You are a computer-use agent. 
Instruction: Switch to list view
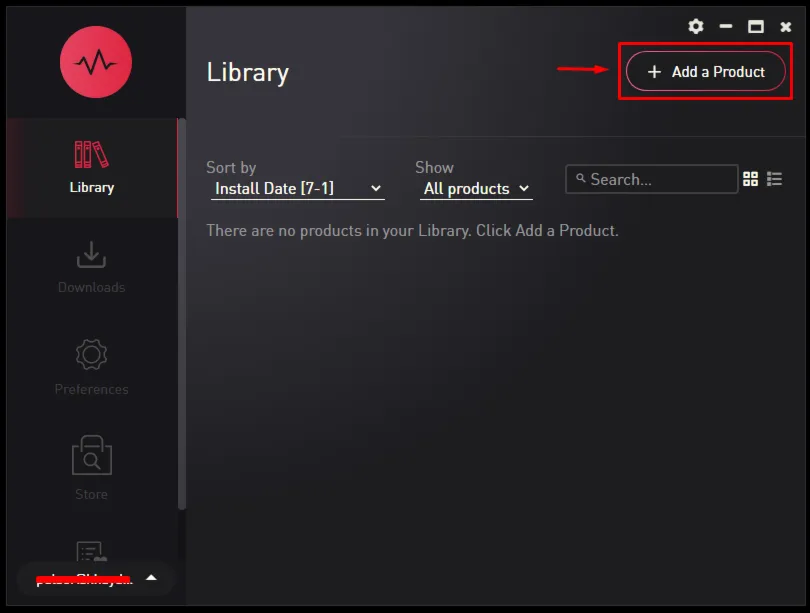pyautogui.click(x=774, y=179)
